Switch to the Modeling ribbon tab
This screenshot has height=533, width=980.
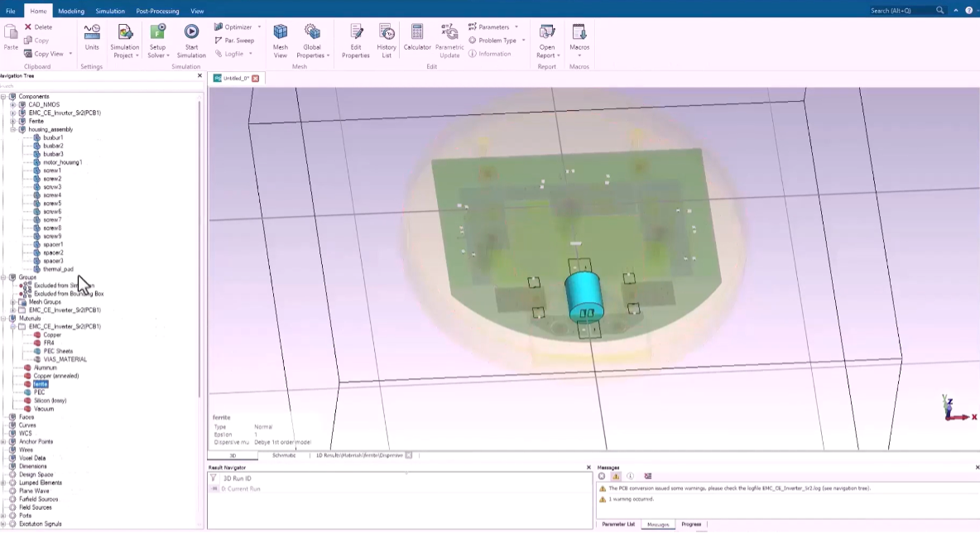[71, 11]
